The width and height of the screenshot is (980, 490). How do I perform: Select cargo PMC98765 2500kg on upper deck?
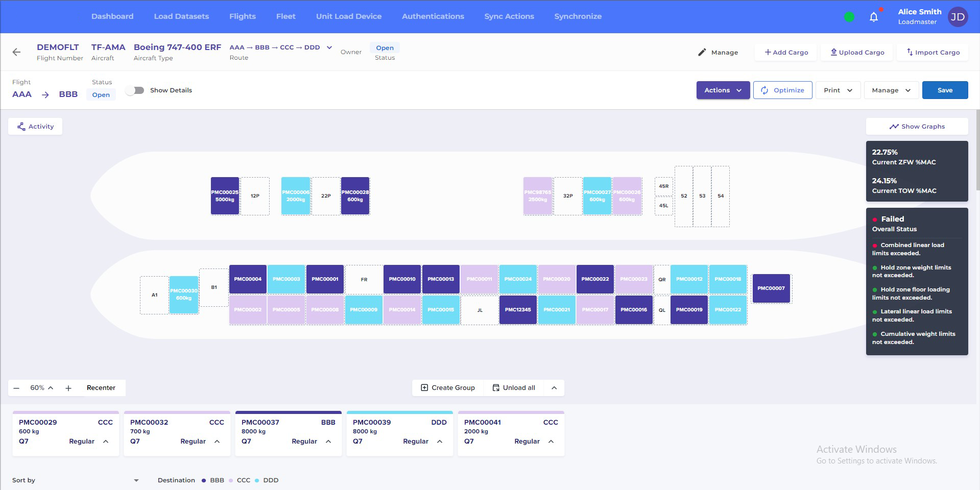tap(538, 196)
